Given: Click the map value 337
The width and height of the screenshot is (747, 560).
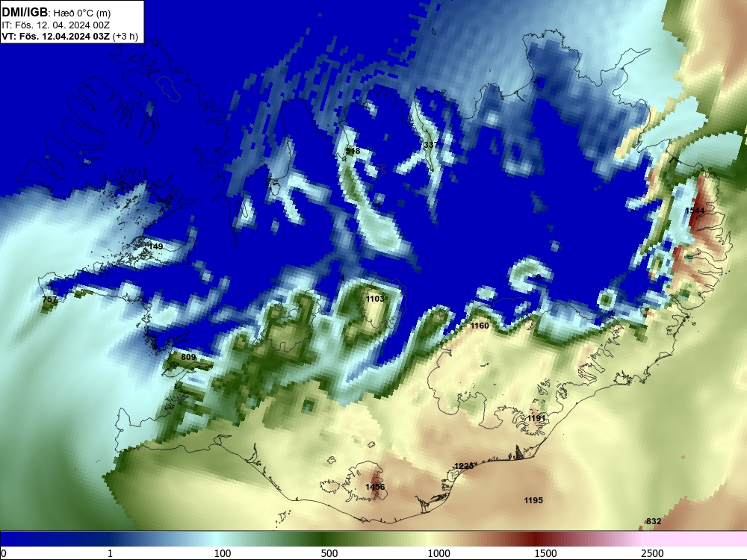Looking at the screenshot, I should 431,145.
